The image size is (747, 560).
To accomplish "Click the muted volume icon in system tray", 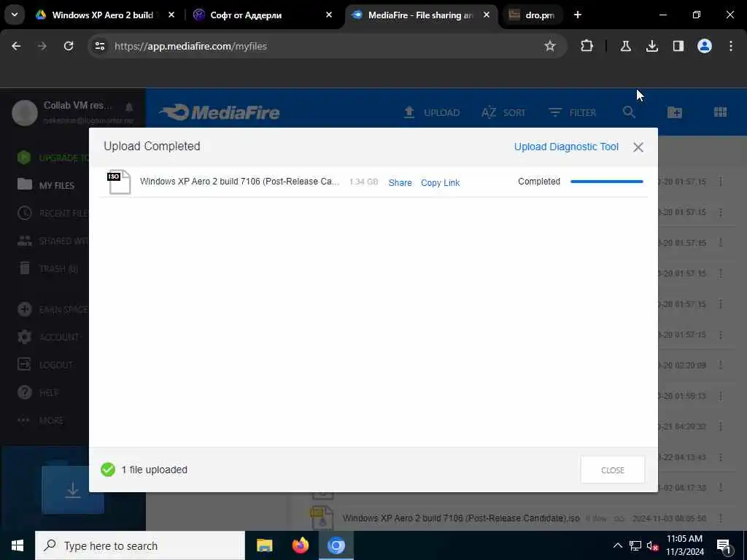I will [653, 545].
